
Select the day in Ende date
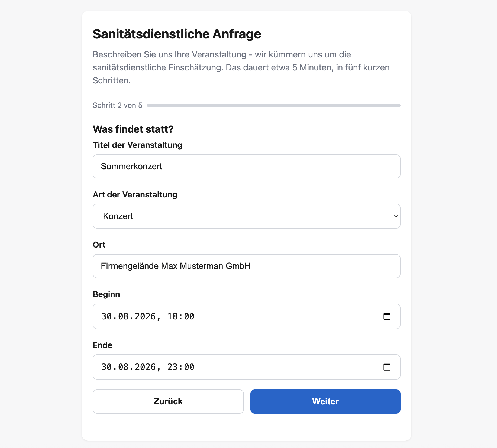[x=107, y=367]
